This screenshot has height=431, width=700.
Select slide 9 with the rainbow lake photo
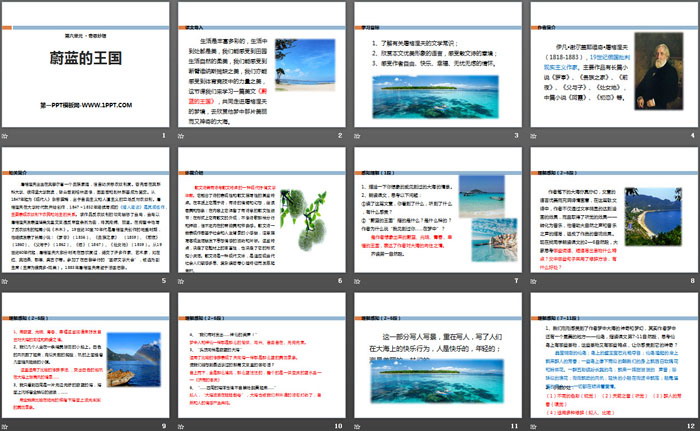86,357
